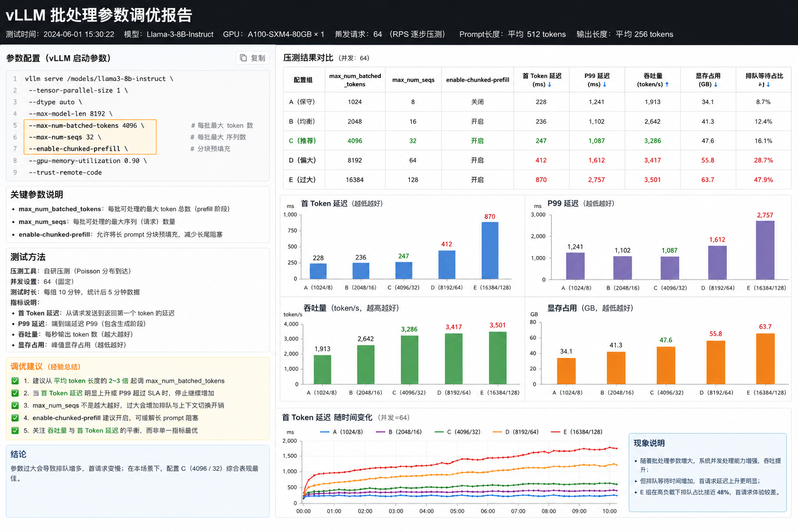This screenshot has width=798, height=532.
Task: Click 10:00 tick on time axis
Action: point(609,511)
